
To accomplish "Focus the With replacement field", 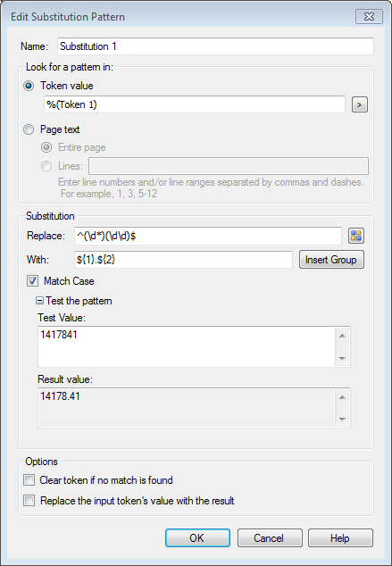I will point(183,260).
